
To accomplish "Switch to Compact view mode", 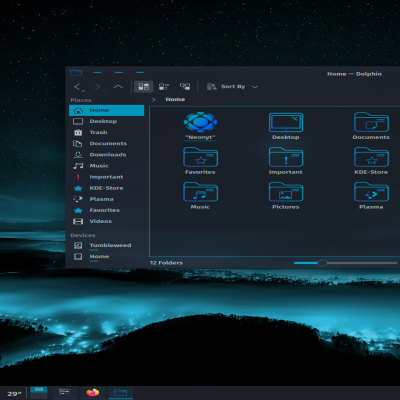I will [x=164, y=87].
